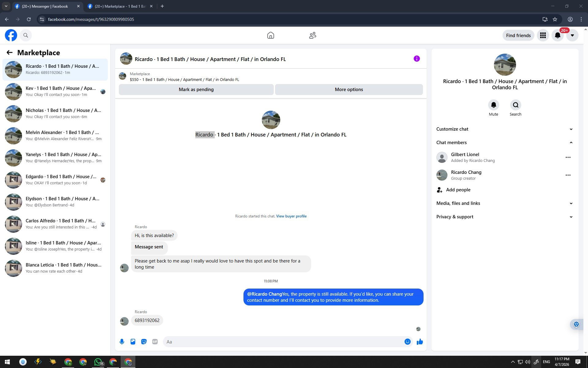Open the Windows Start menu
588x368 pixels.
coord(7,362)
